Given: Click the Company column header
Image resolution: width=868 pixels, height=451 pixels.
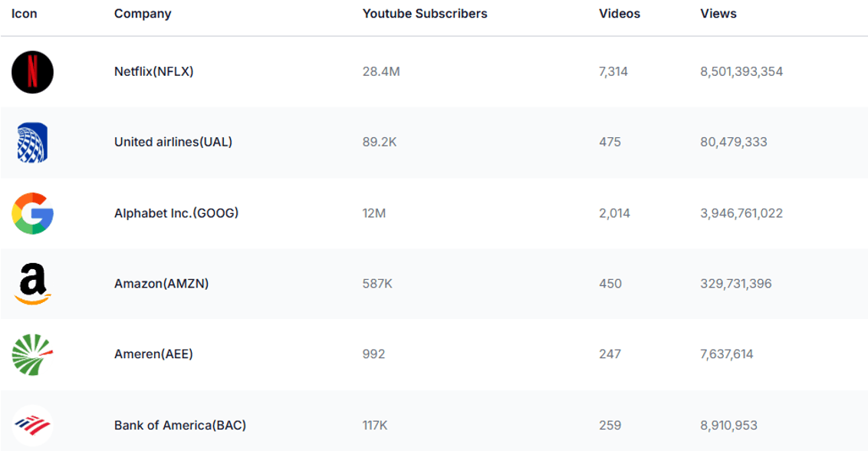Looking at the screenshot, I should tap(143, 14).
